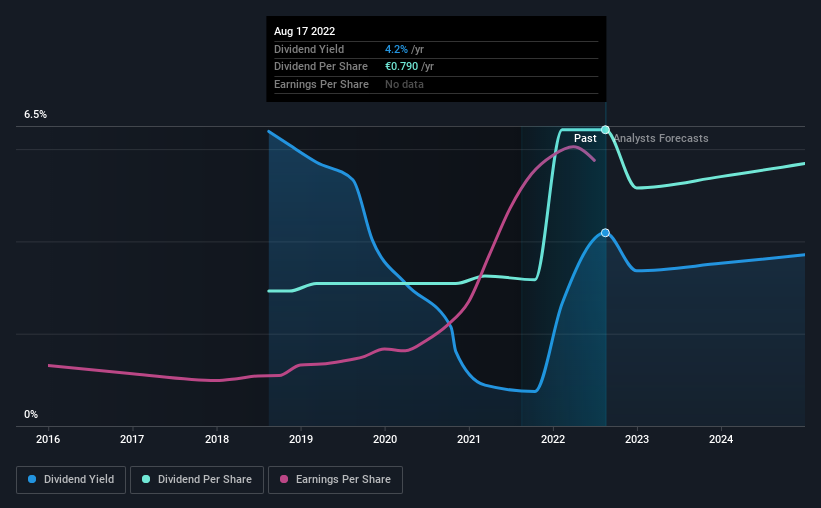Select the teal data point marker at Aug 2022
The width and height of the screenshot is (821, 508).
click(605, 129)
